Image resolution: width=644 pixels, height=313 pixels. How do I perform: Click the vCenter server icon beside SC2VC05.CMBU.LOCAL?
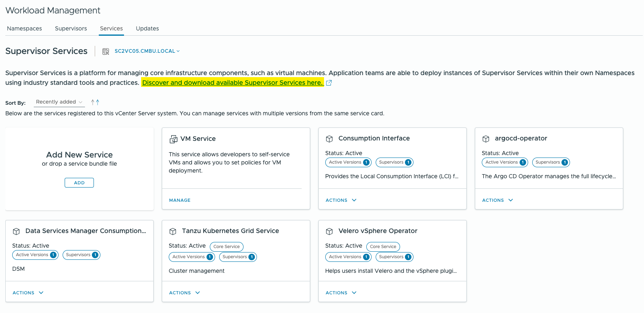[x=106, y=52]
